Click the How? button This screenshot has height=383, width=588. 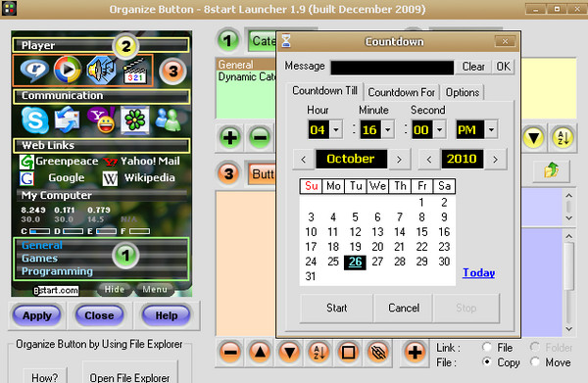tap(45, 376)
